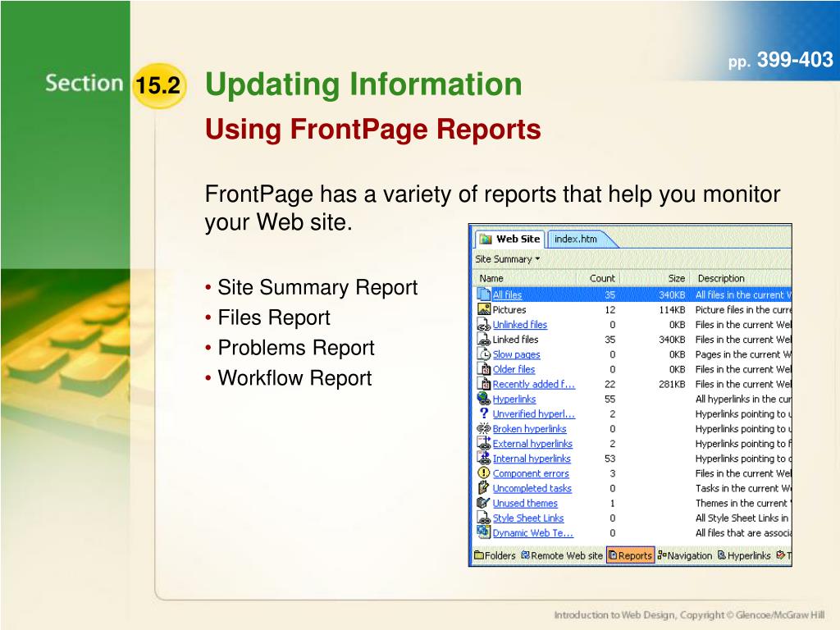Open the Unlinked files report link
Viewport: 840px width, 630px height.
(519, 325)
